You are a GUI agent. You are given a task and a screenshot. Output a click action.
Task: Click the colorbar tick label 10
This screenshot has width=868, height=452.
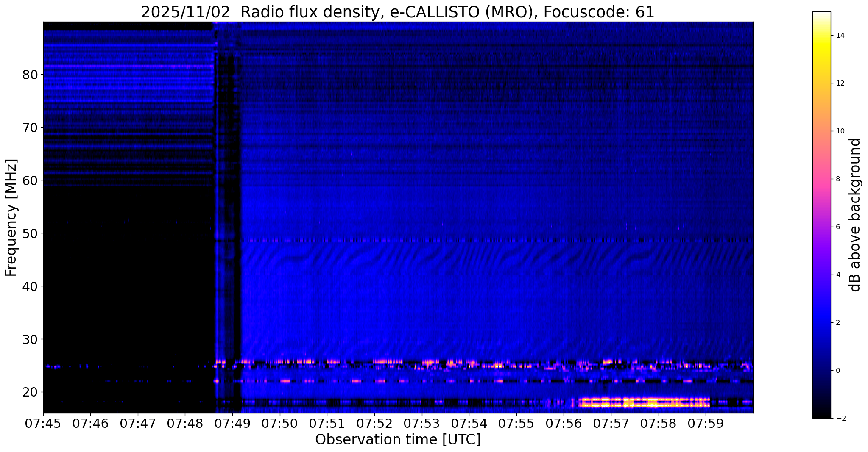[x=840, y=131]
